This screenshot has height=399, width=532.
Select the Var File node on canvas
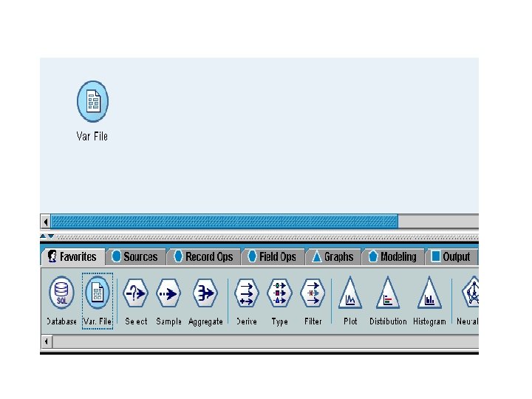(92, 101)
